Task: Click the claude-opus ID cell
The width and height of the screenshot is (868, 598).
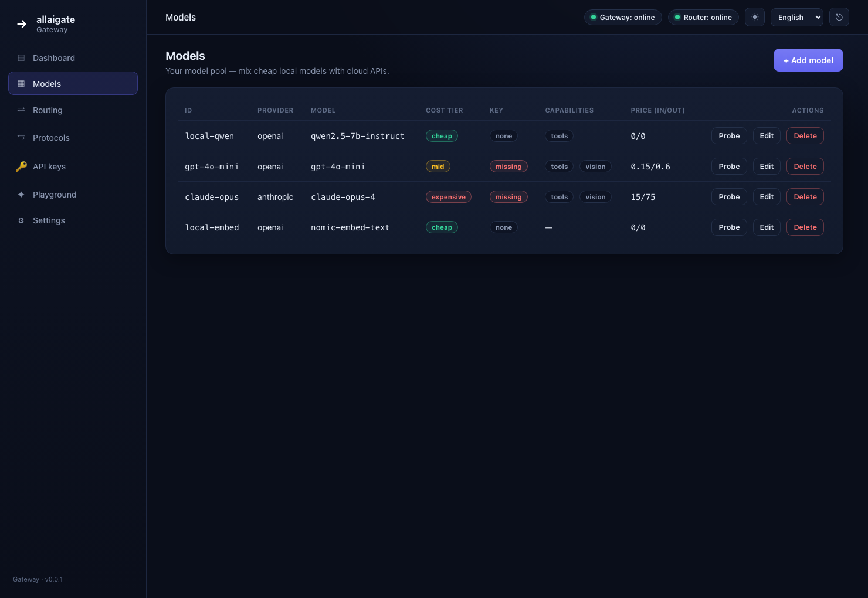Action: [x=212, y=197]
